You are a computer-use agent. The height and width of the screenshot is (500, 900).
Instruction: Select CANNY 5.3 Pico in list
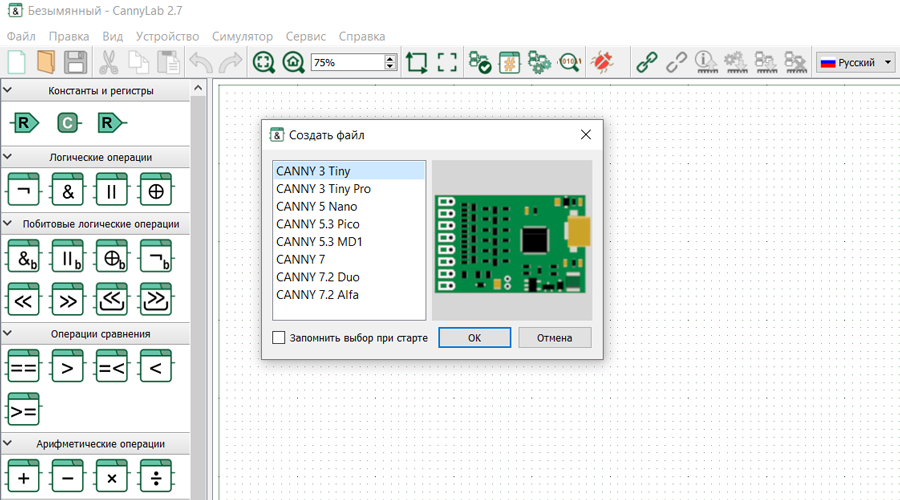(x=349, y=224)
